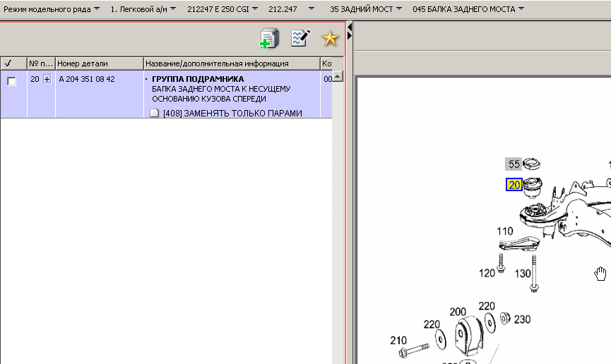Viewport: 611px width, 364px height.
Task: Select highlighted callout 20 in the diagram
Action: coord(514,186)
